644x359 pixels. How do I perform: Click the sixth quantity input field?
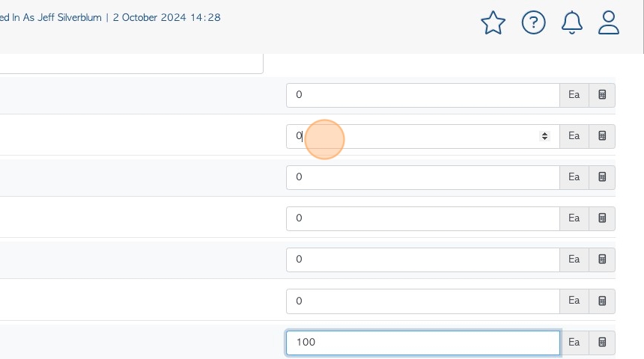click(423, 301)
